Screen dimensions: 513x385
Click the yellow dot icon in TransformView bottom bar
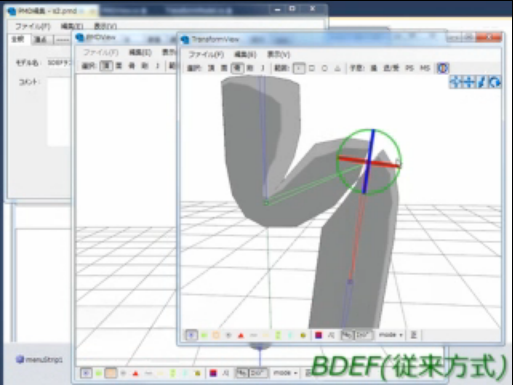point(303,335)
